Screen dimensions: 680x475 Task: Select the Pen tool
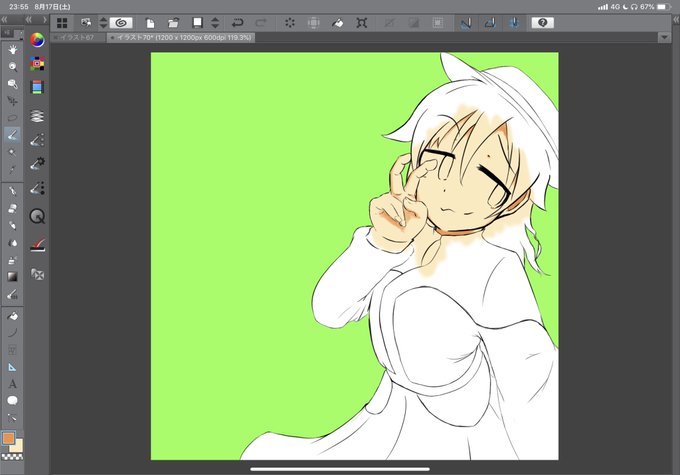(x=13, y=191)
